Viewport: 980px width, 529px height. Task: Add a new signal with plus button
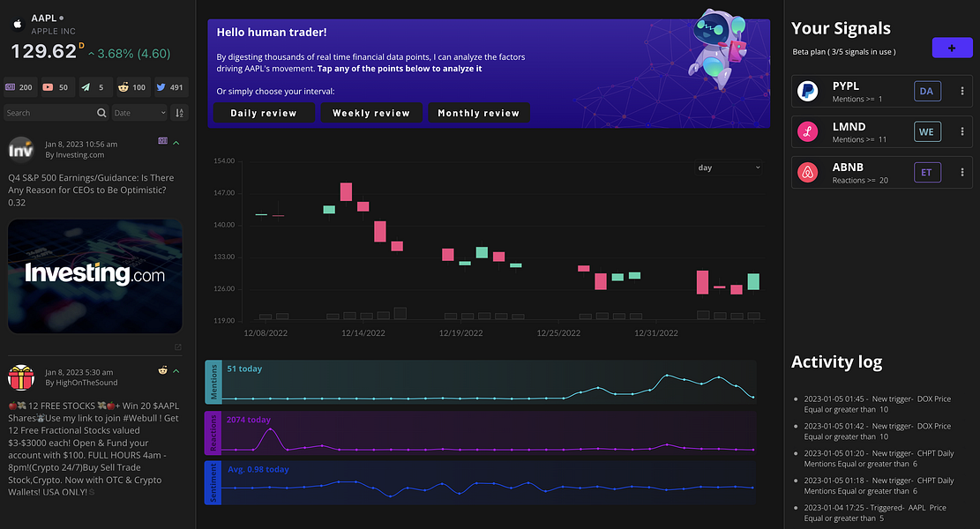coord(952,48)
